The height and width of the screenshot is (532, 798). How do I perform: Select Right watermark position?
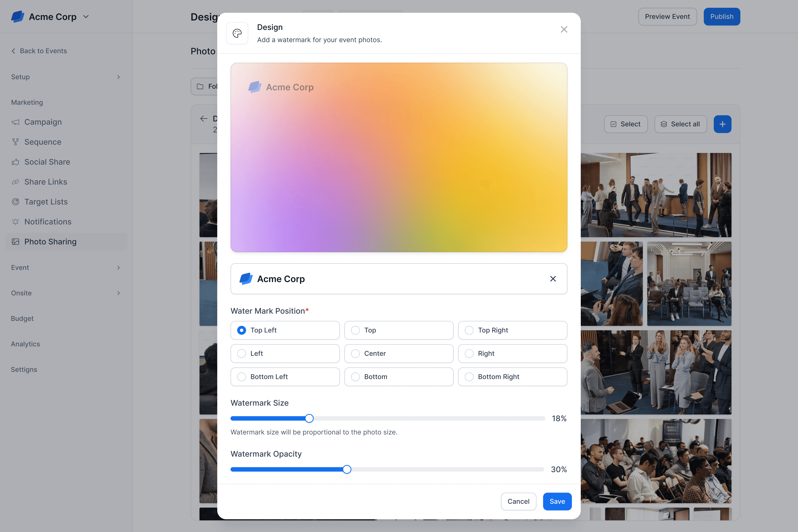coord(513,354)
